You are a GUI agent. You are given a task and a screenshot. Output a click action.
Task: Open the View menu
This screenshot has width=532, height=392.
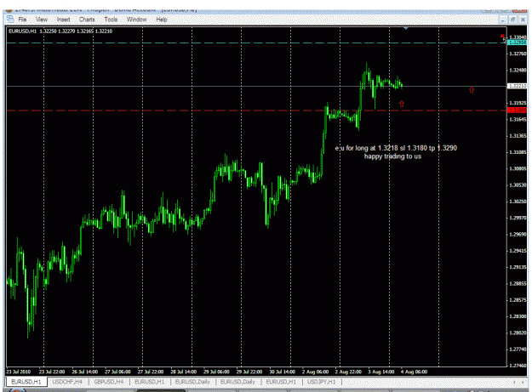click(42, 20)
